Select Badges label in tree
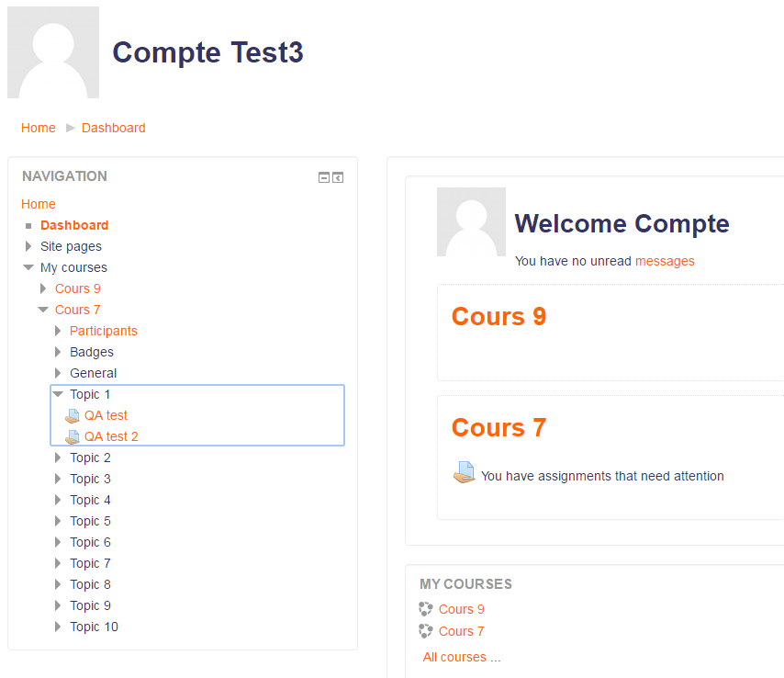This screenshot has height=678, width=784. coord(92,352)
